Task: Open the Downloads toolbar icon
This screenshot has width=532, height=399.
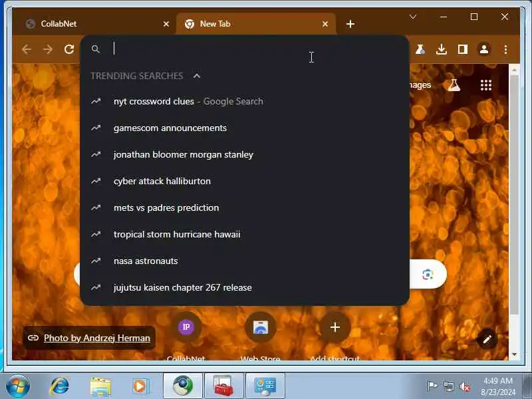Action: 442,49
